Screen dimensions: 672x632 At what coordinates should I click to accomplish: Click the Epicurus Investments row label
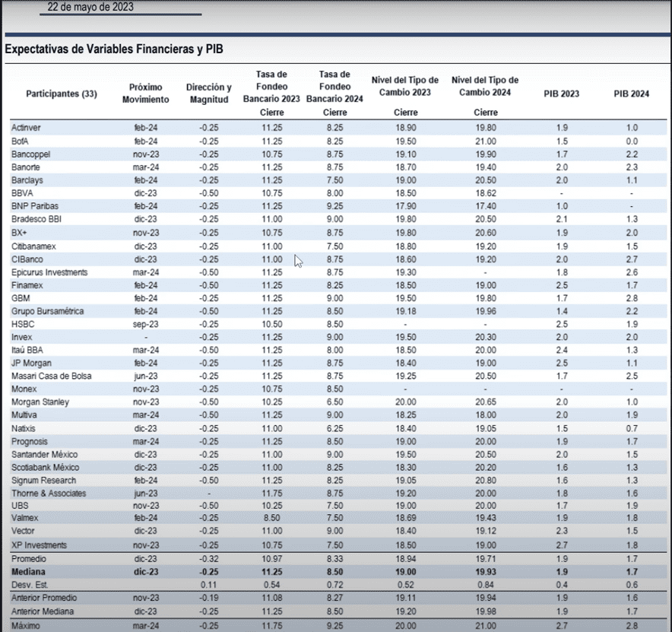pos(49,272)
